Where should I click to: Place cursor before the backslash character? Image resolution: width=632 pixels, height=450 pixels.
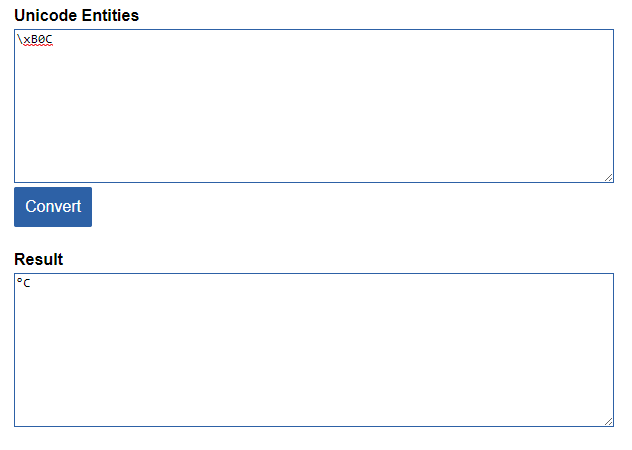tap(17, 40)
